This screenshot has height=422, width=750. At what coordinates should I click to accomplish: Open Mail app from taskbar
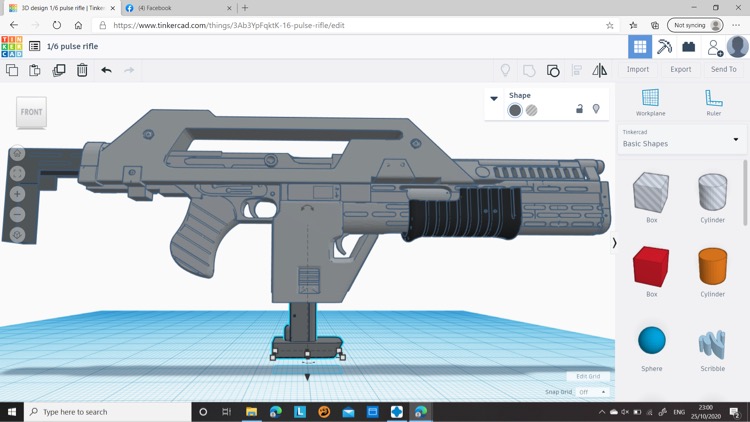[x=348, y=412]
